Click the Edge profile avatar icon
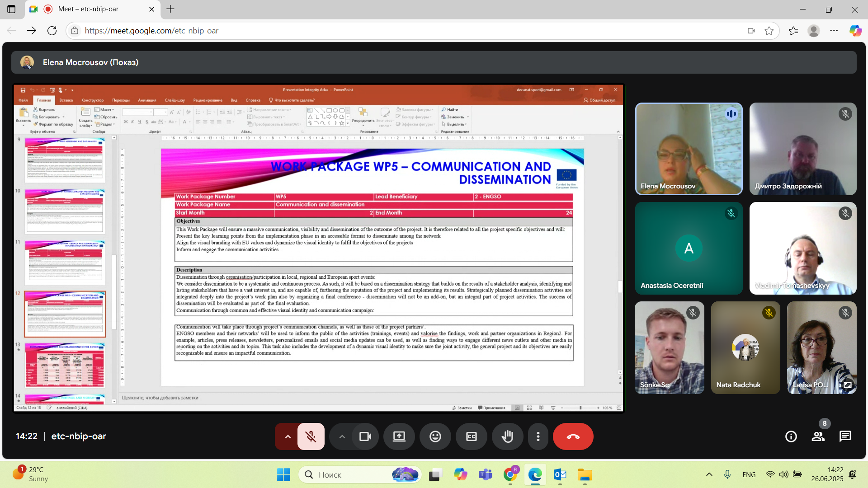Screen dimensions: 868x488 tap(814, 31)
